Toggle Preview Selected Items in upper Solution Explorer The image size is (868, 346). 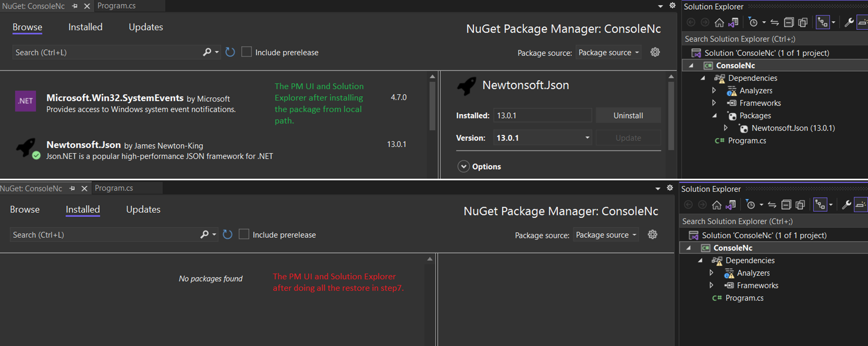pos(863,23)
